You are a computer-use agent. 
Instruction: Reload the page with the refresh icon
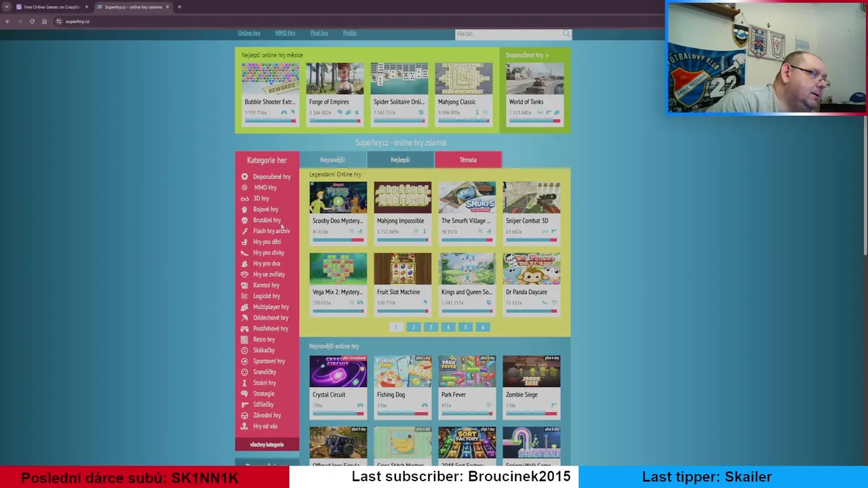click(x=32, y=21)
